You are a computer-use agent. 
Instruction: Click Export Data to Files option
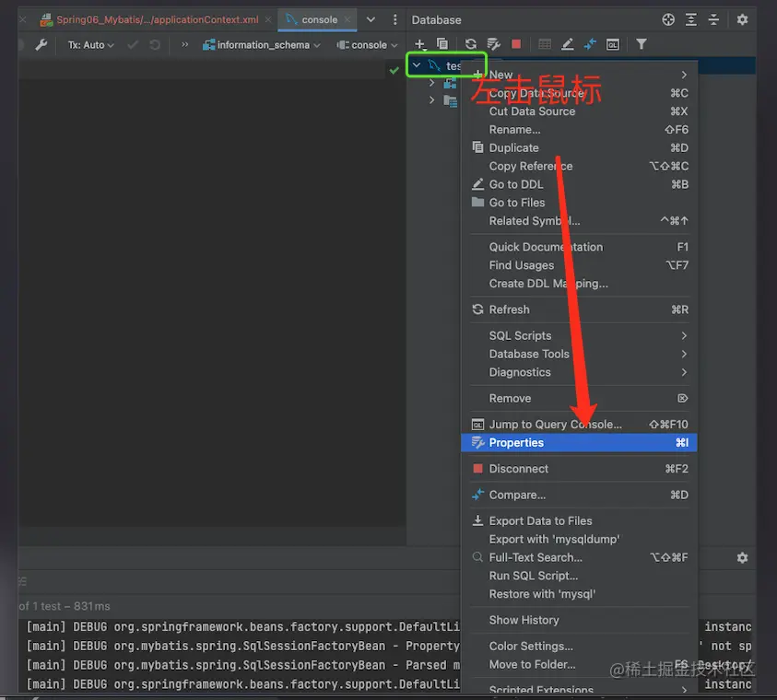[540, 520]
